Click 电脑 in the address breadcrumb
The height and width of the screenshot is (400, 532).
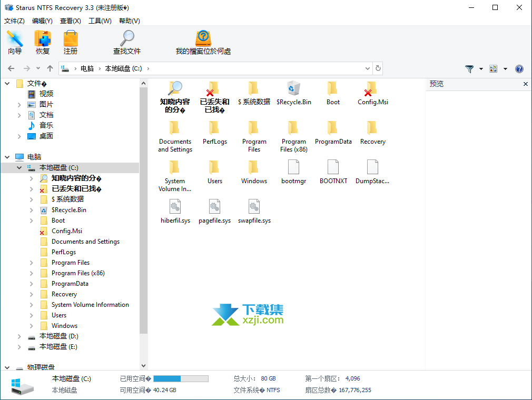click(x=87, y=68)
